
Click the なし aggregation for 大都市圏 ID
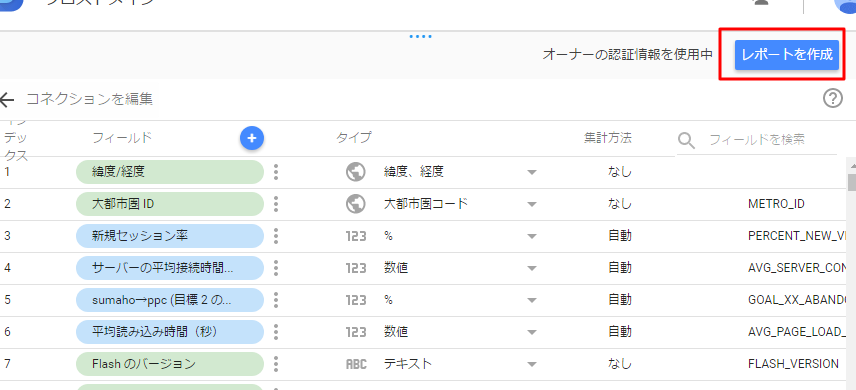tap(620, 204)
